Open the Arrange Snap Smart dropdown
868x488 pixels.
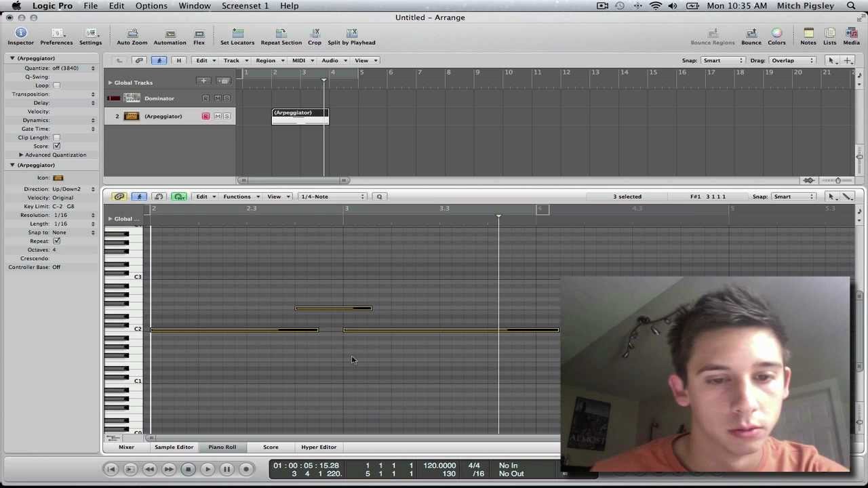click(723, 60)
